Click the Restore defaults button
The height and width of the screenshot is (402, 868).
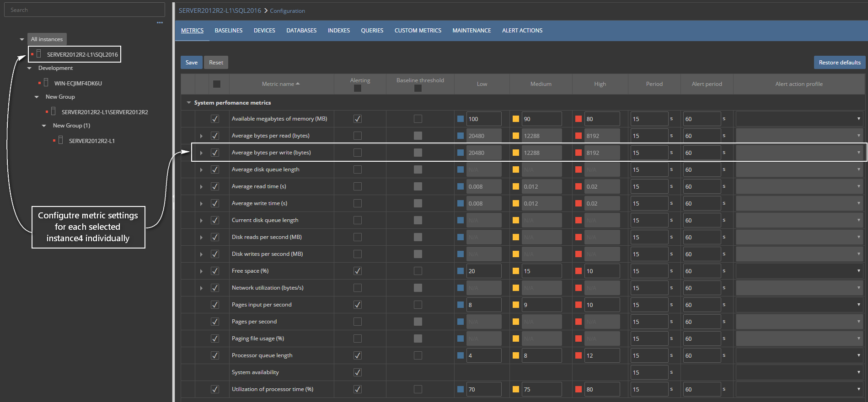click(x=839, y=63)
